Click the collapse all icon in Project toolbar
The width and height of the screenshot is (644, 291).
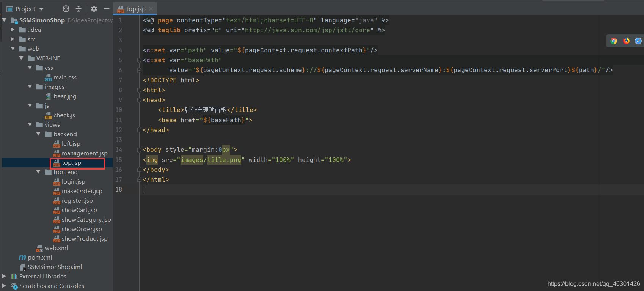79,9
